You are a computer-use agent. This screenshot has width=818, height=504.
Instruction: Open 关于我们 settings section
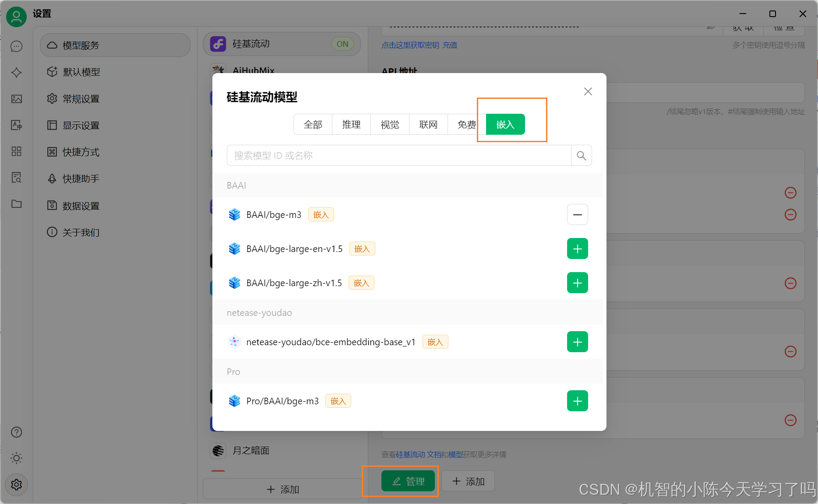pos(115,232)
